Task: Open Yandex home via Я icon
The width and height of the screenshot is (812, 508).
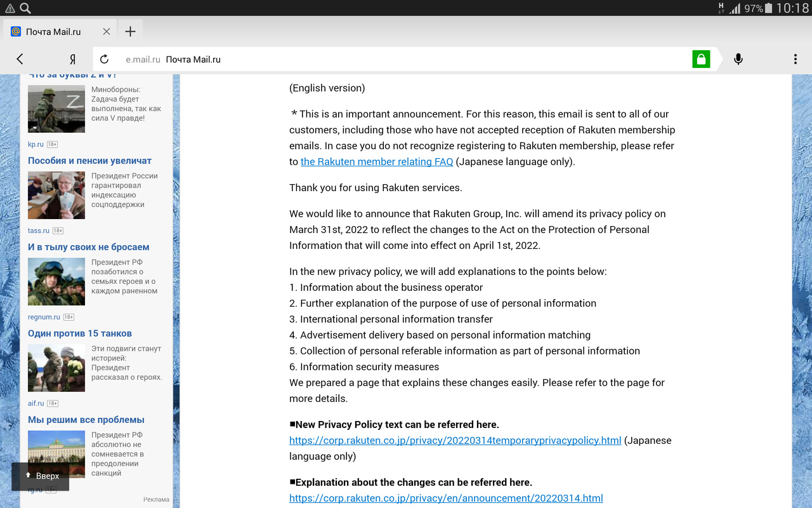Action: 72,59
